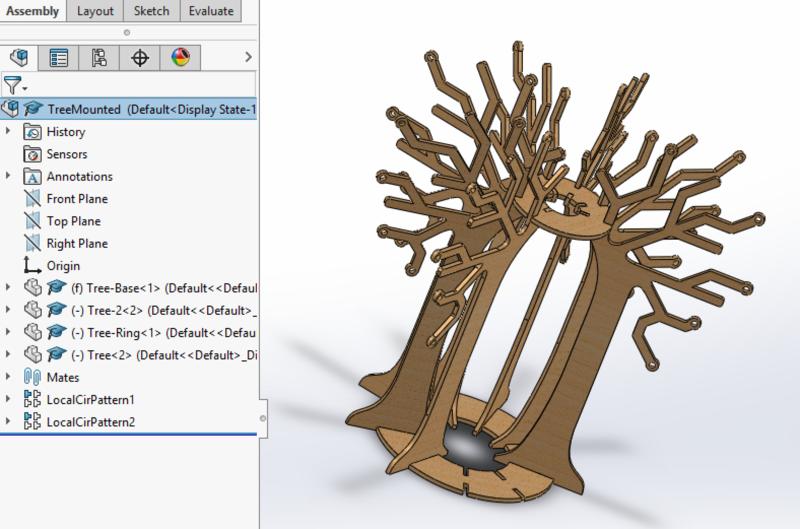The image size is (800, 529).
Task: Click the Tree-Base<1> part icon
Action: pyautogui.click(x=33, y=288)
